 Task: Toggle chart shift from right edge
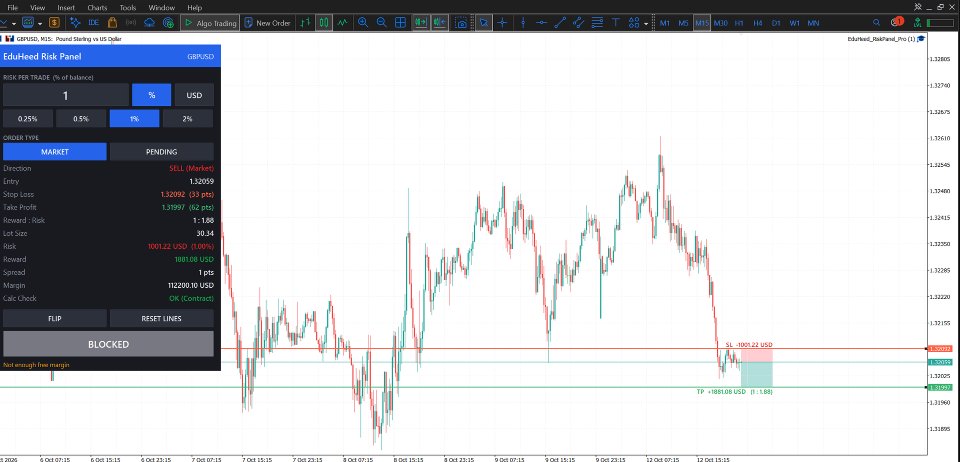click(440, 23)
